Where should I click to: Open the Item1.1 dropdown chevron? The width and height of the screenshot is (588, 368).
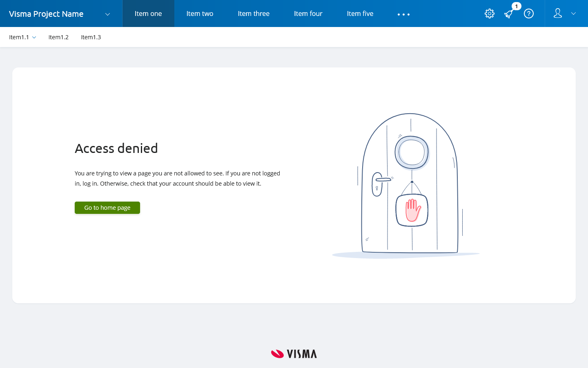coord(34,37)
